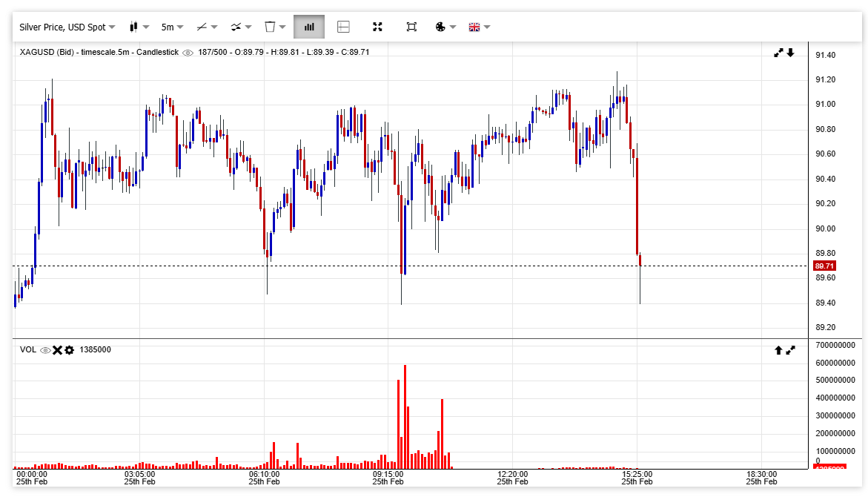Click the 89.71 current price label

click(824, 266)
